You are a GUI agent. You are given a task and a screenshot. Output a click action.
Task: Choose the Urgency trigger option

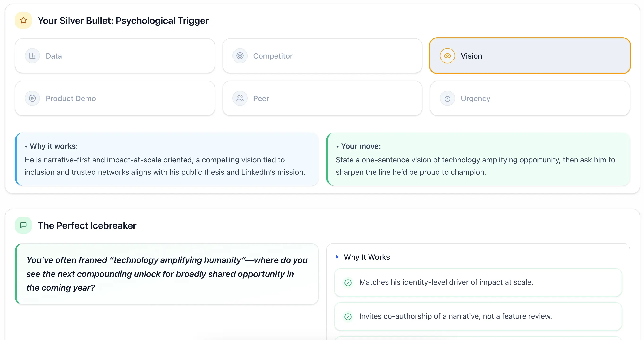point(530,98)
